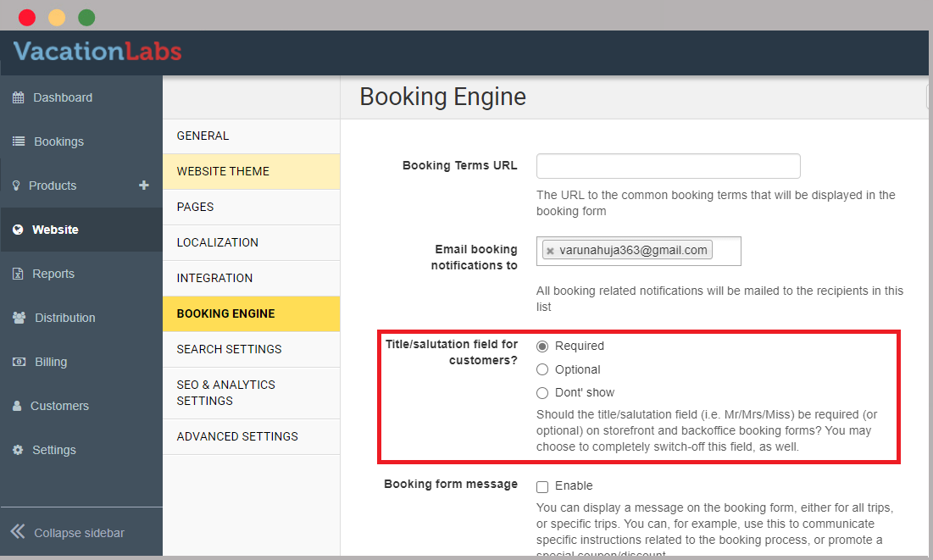Click the VacationLabs logo
Screen dimensions: 933x560
point(97,52)
